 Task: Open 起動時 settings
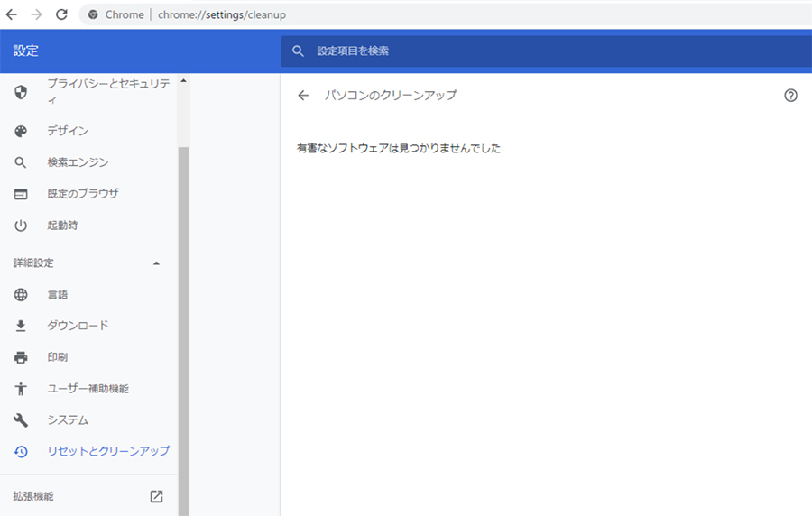pos(62,226)
